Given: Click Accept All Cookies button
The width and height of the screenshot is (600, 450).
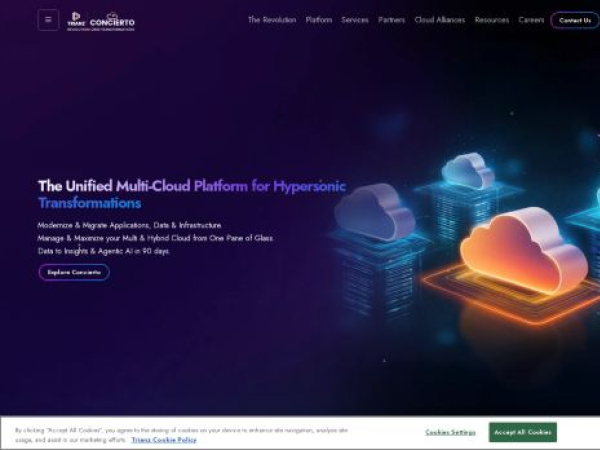Looking at the screenshot, I should point(523,432).
